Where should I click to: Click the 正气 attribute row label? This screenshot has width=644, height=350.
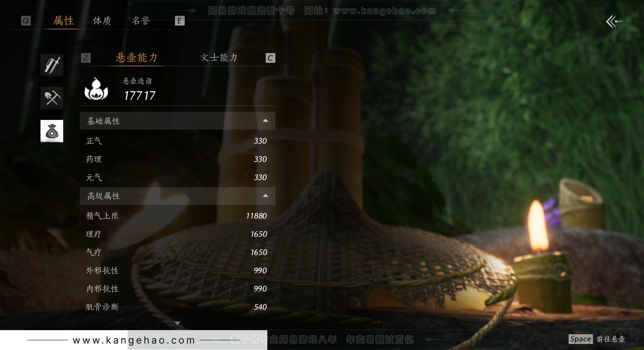[x=94, y=141]
